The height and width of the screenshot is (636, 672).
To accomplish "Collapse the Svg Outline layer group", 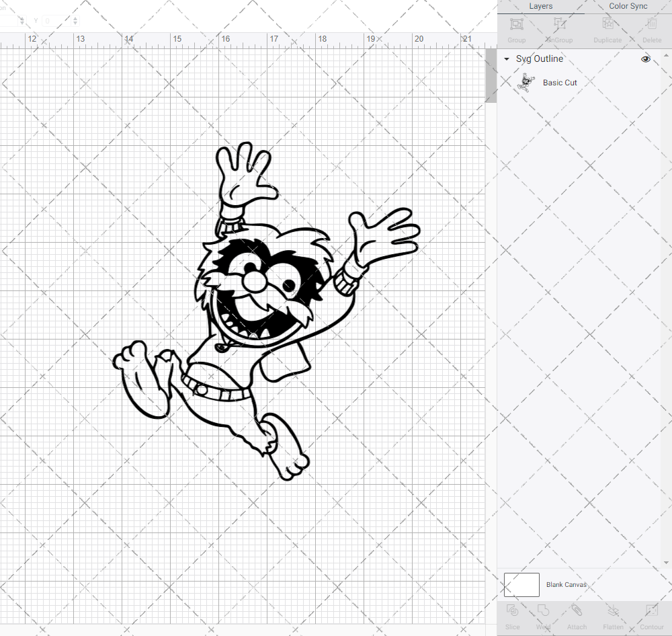I will click(506, 58).
